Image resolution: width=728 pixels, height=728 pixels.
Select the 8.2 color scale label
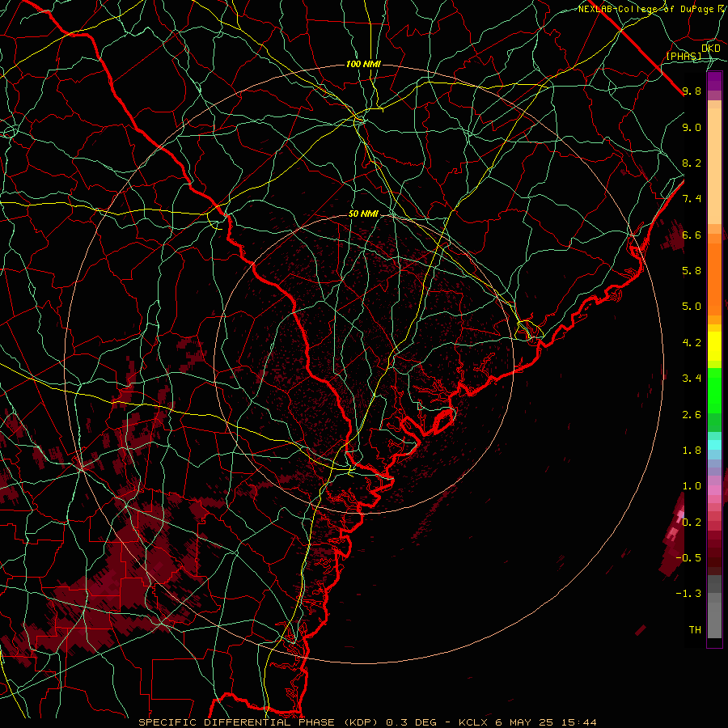692,163
